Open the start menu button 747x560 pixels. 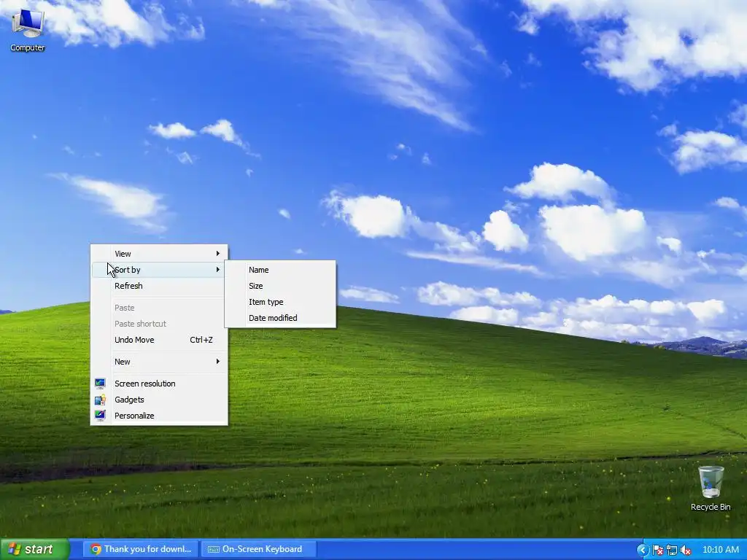tap(34, 550)
